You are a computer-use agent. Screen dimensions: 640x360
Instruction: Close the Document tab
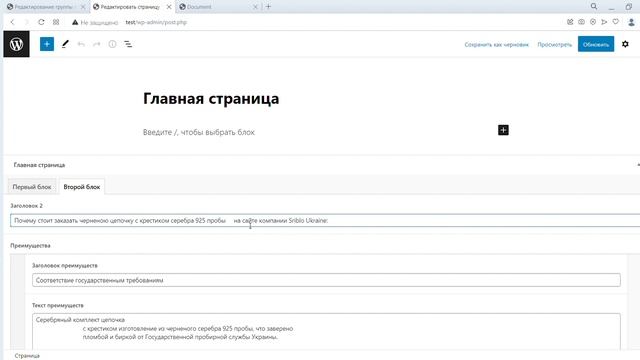point(255,7)
